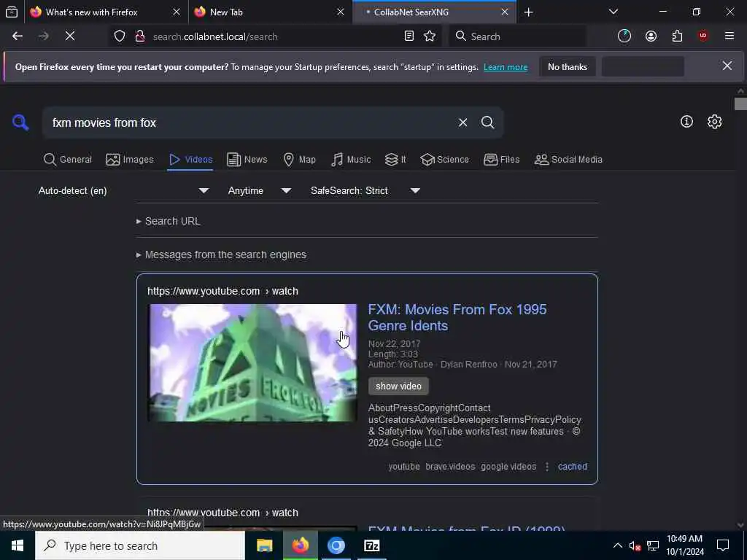
Task: Open the Firefox hamburger menu
Action: [x=729, y=36]
